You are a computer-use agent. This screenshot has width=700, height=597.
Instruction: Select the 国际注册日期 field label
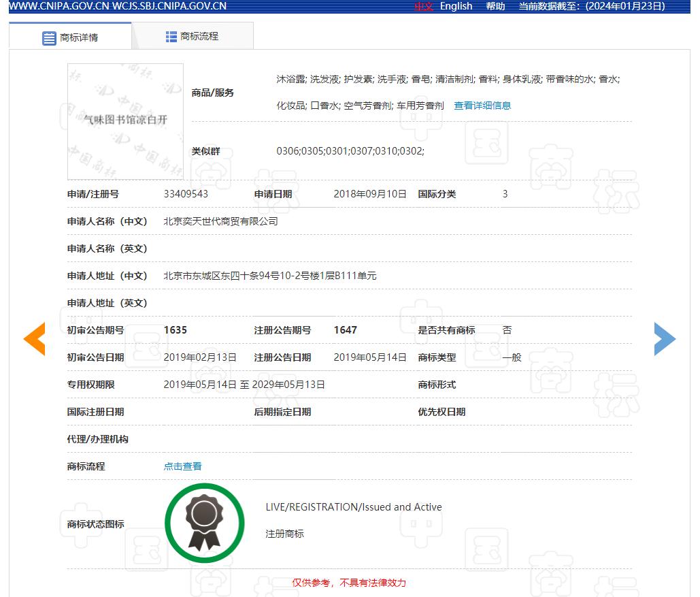(95, 412)
